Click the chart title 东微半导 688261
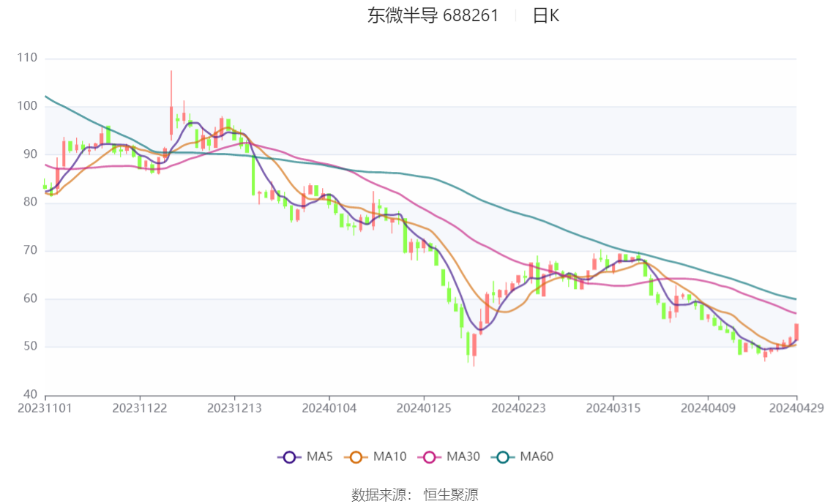This screenshot has height=504, width=830. point(433,16)
